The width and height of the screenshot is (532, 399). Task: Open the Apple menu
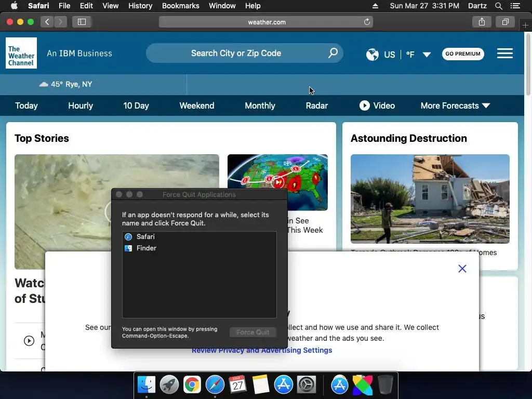point(14,6)
